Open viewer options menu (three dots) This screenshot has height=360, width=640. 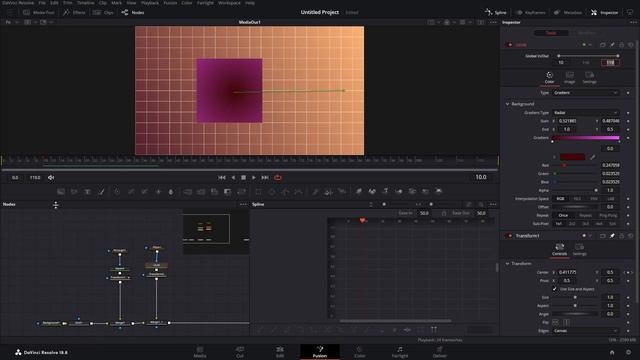click(493, 22)
